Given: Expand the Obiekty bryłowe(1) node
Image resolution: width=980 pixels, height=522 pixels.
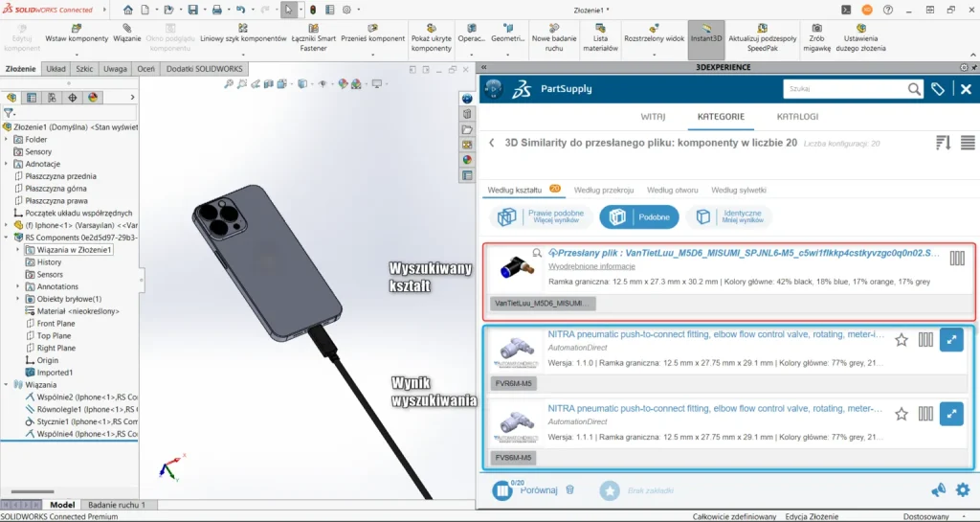Looking at the screenshot, I should [x=18, y=299].
